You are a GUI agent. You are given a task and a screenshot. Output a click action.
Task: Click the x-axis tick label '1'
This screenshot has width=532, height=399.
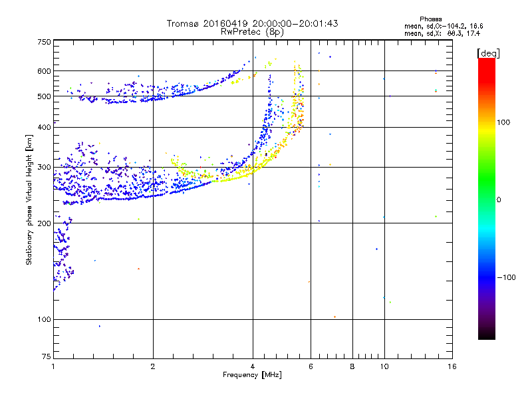(x=53, y=366)
